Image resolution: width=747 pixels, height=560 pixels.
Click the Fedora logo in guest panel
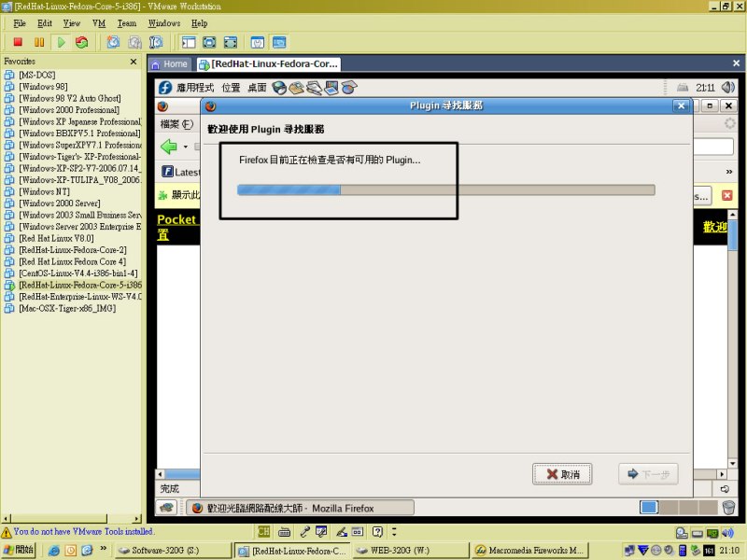[x=165, y=88]
